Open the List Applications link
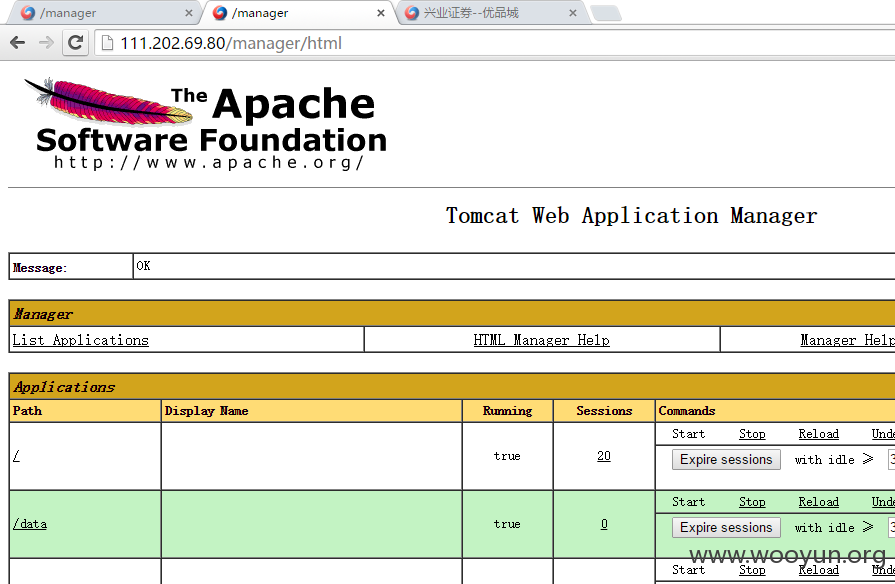The height and width of the screenshot is (584, 895). pos(80,340)
